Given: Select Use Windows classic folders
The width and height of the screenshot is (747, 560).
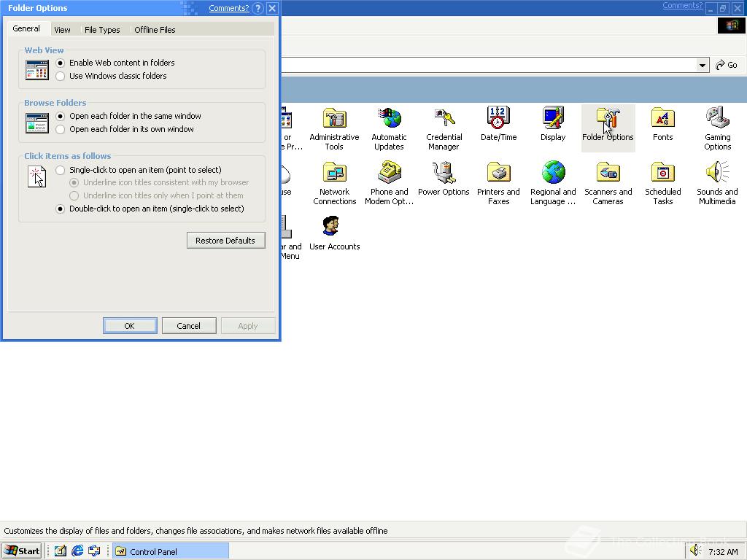Looking at the screenshot, I should point(112,76).
